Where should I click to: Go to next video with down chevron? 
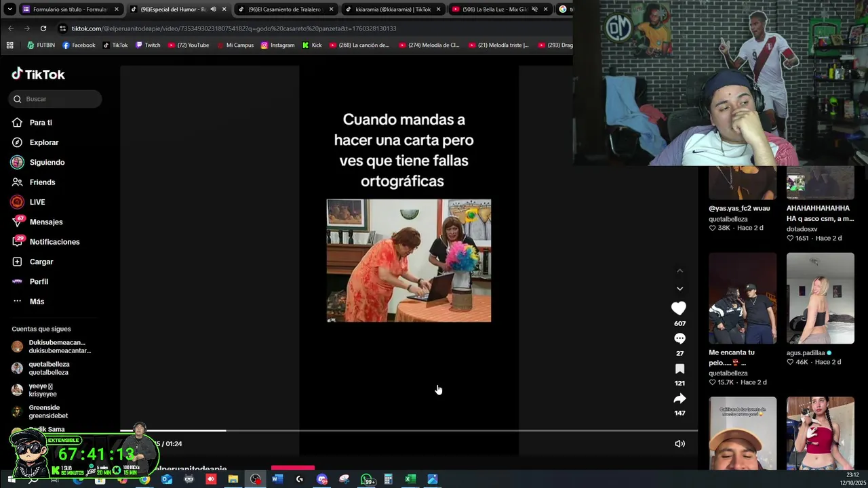point(679,289)
